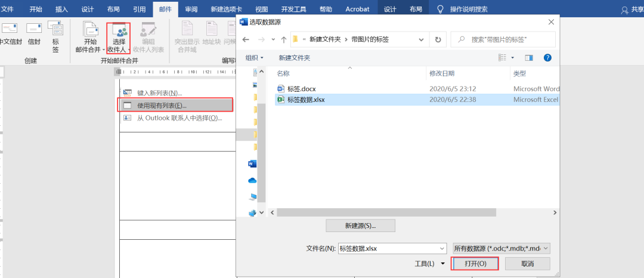
Task: Click the OneDrive cloud icon in navigation pane
Action: (x=252, y=180)
